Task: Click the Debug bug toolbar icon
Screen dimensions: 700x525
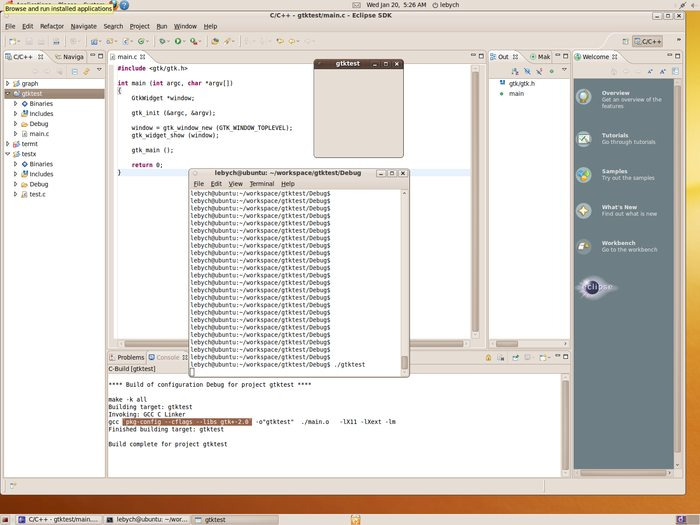Action: coord(162,41)
